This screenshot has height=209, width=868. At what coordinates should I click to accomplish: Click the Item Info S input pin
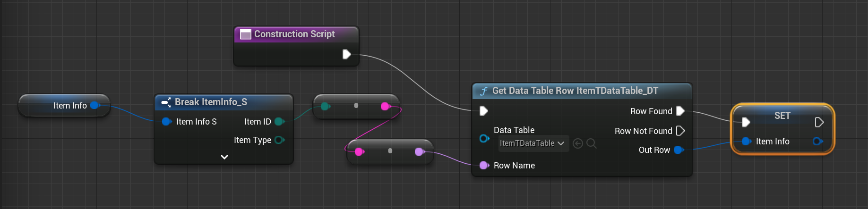(166, 122)
